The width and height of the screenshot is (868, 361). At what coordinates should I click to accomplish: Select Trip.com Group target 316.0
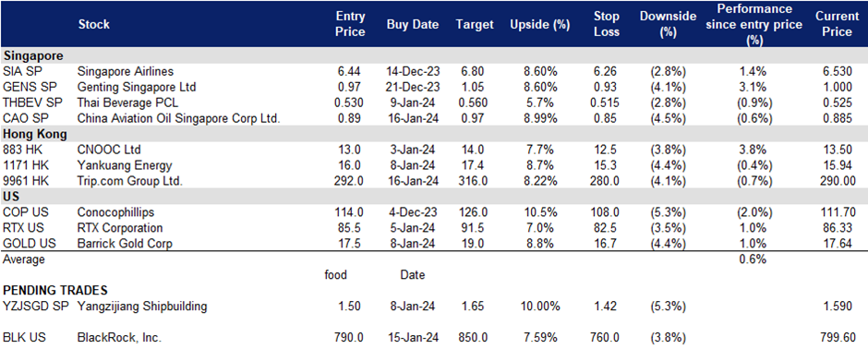click(474, 181)
